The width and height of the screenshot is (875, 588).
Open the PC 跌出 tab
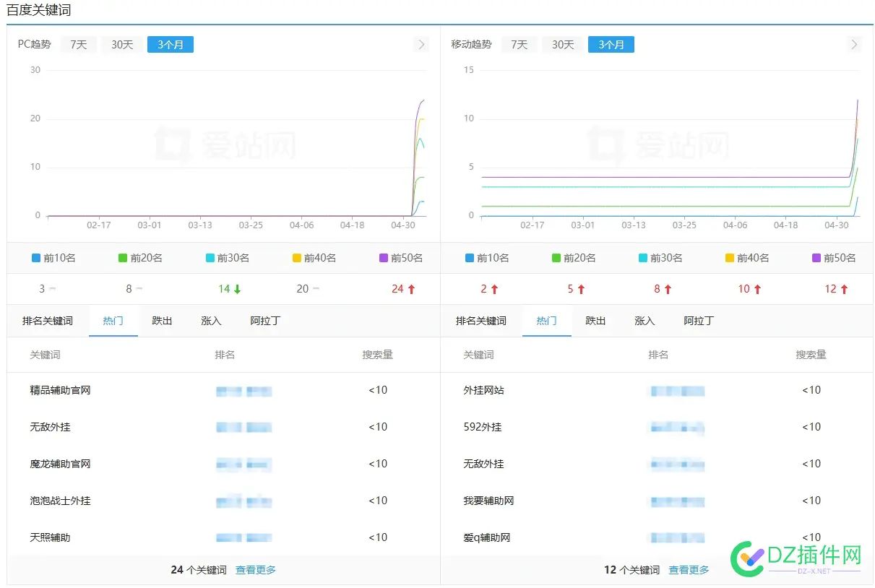pos(162,321)
